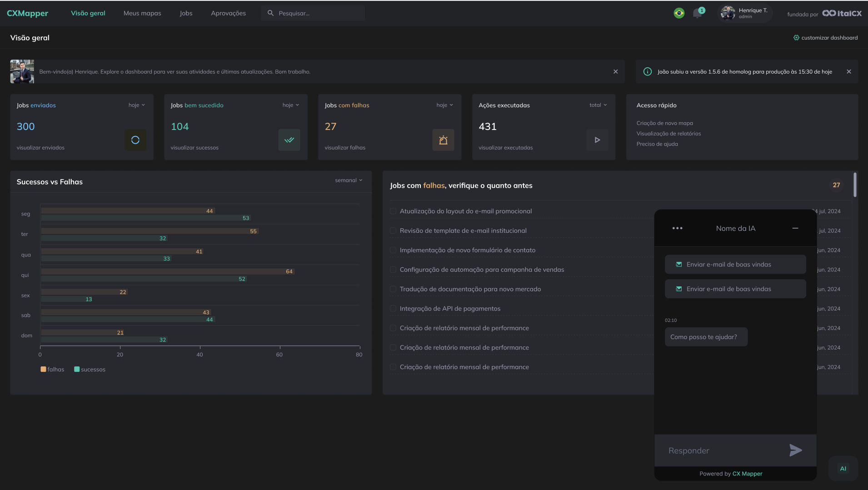Click 'Criação de novo mapa' quick access link

[664, 123]
